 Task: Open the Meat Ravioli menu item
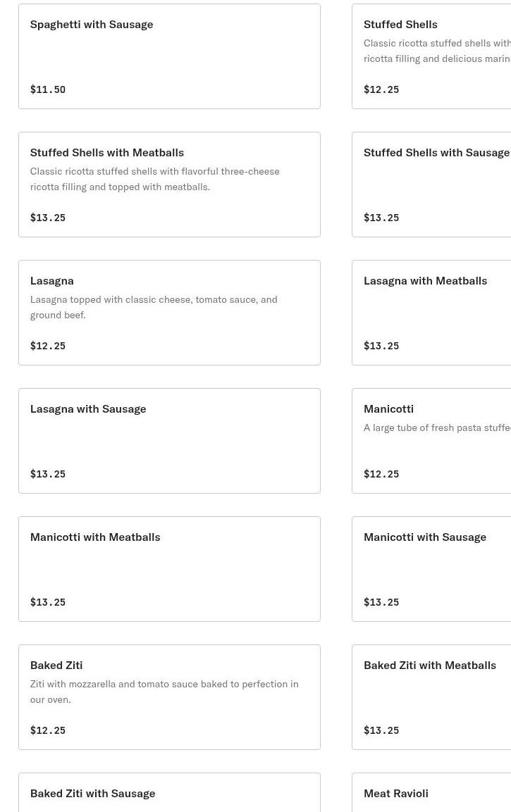click(396, 793)
